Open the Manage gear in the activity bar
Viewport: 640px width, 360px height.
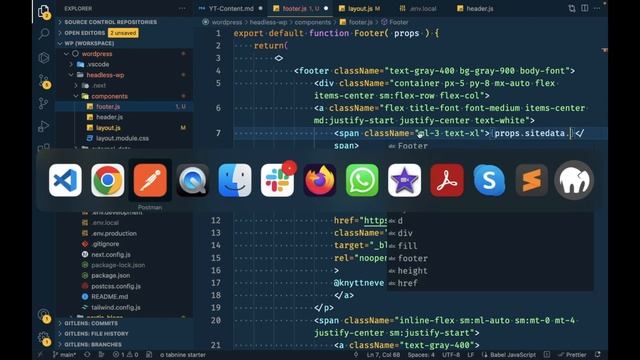click(x=43, y=338)
